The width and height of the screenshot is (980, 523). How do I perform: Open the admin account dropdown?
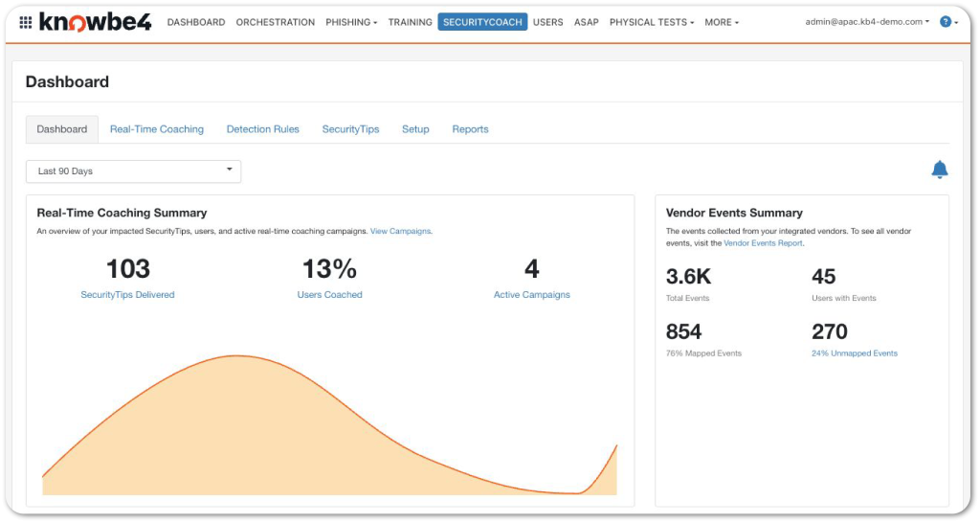tap(867, 22)
